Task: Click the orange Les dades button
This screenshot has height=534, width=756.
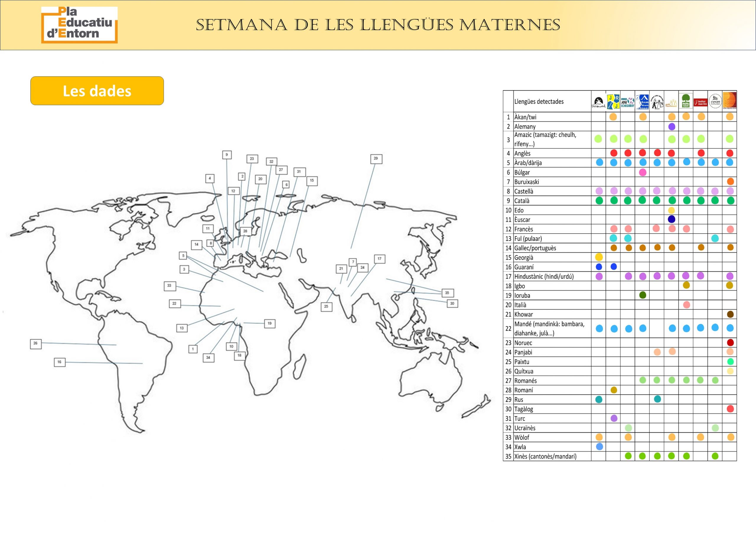Action: coord(97,91)
